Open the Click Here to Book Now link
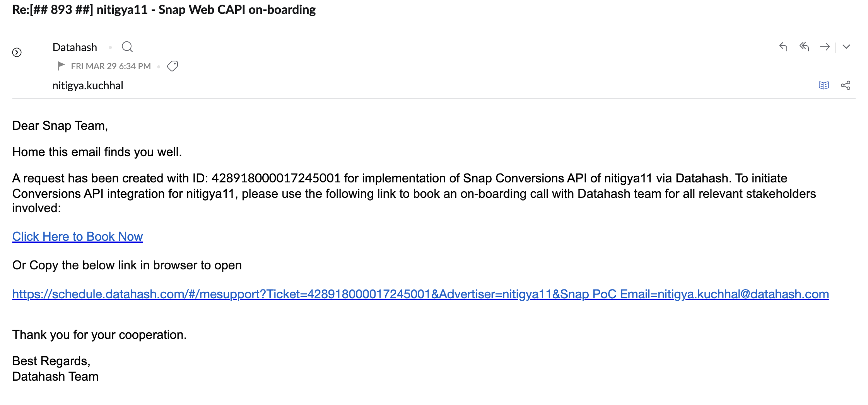This screenshot has width=868, height=405. click(77, 237)
